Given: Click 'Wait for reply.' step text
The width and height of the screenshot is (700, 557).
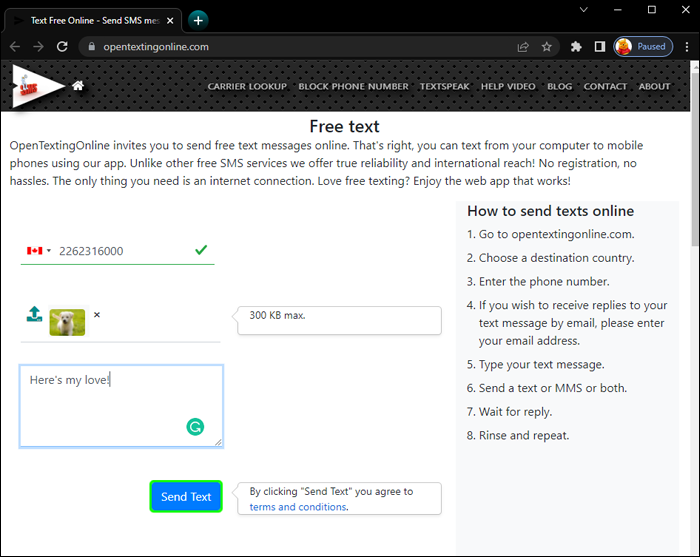Looking at the screenshot, I should click(515, 412).
